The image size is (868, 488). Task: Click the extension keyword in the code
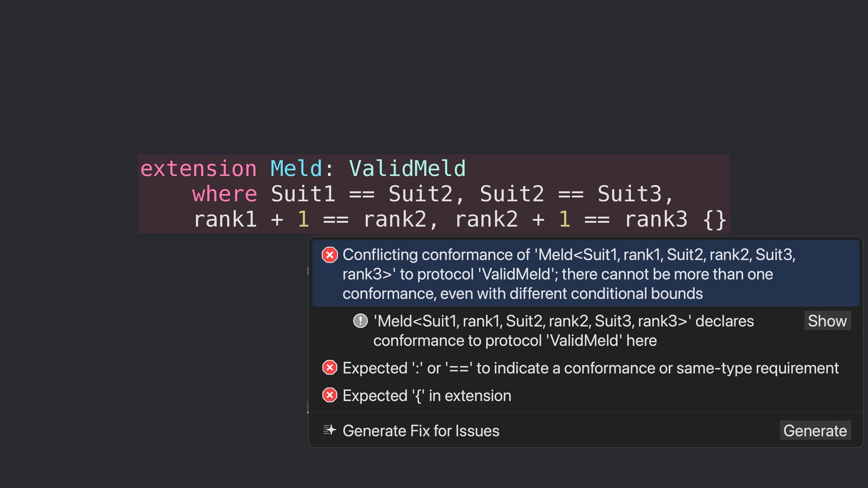(198, 169)
